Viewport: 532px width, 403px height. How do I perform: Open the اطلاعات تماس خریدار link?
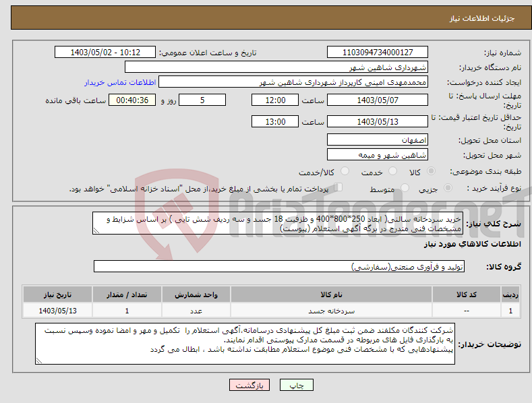pos(120,82)
